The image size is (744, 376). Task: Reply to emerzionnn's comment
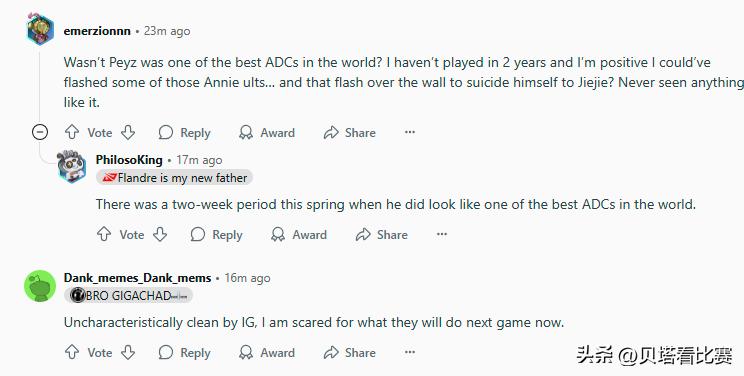pyautogui.click(x=185, y=132)
